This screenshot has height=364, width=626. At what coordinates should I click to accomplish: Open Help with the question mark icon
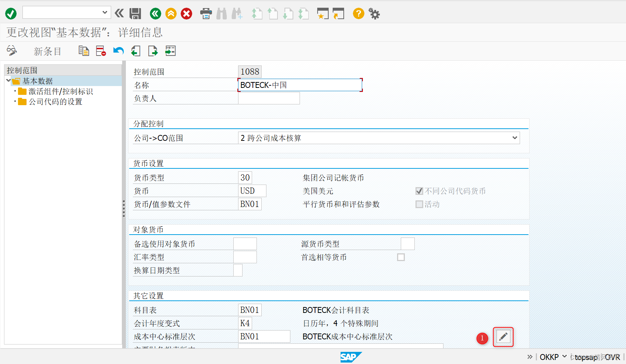pos(358,14)
